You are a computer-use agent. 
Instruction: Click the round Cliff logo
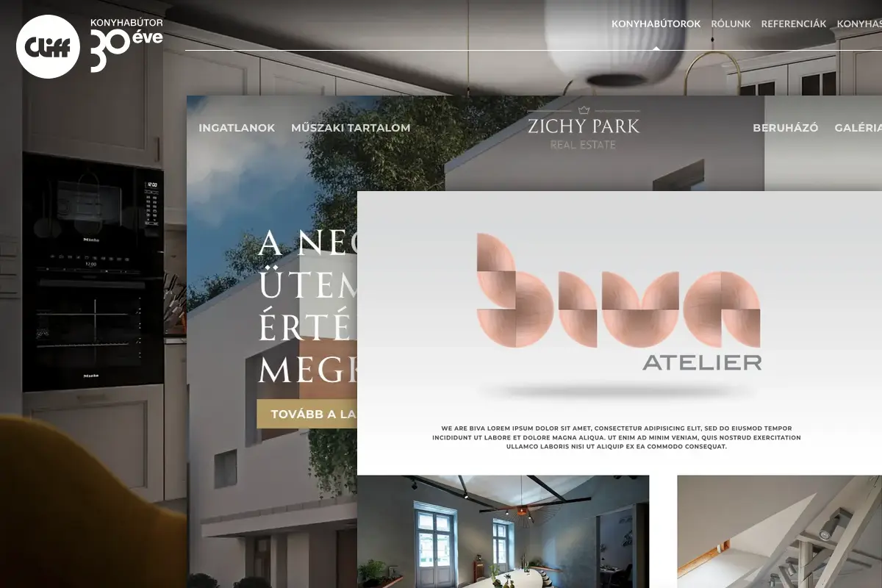[x=48, y=46]
